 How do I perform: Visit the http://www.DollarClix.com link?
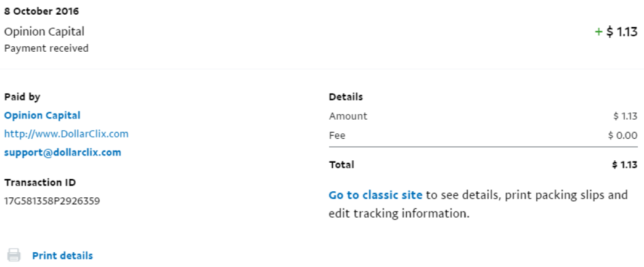click(x=66, y=134)
